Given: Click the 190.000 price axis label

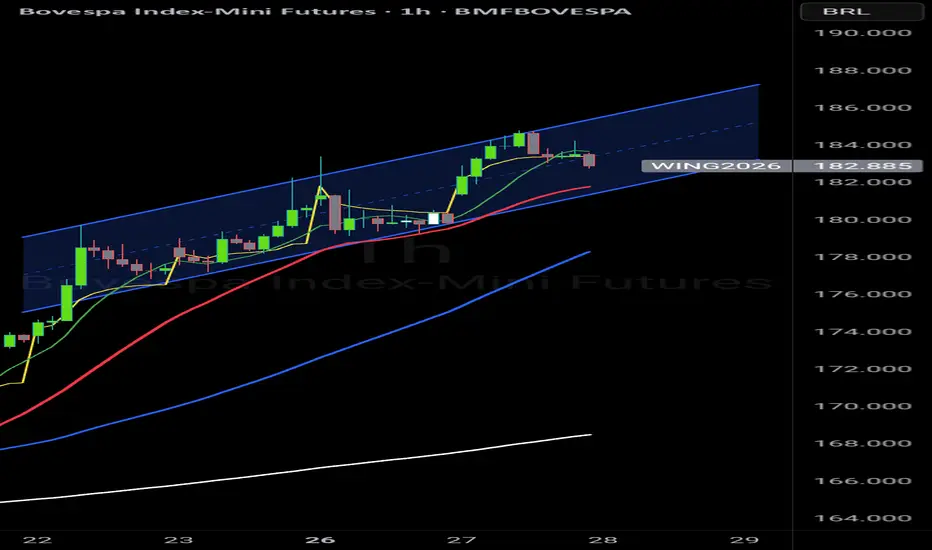Looking at the screenshot, I should point(862,33).
